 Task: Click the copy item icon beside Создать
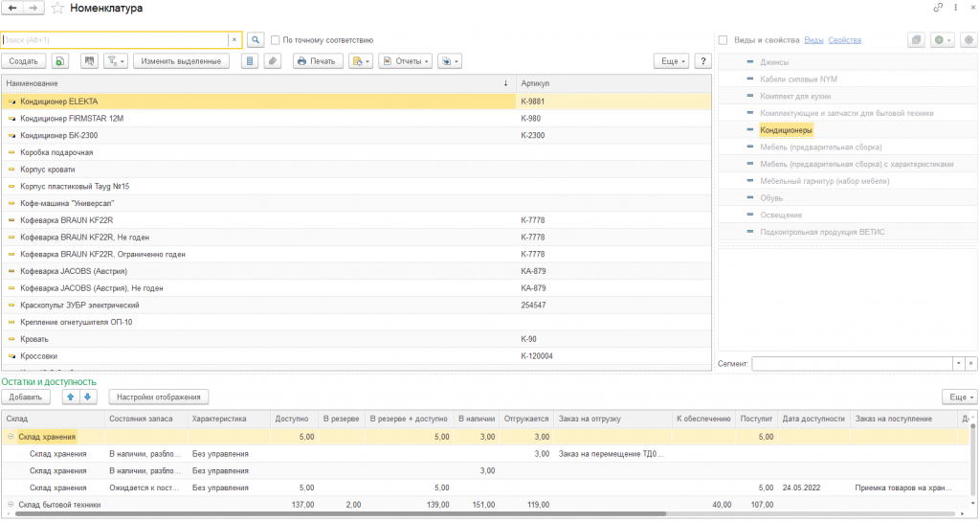pos(60,61)
